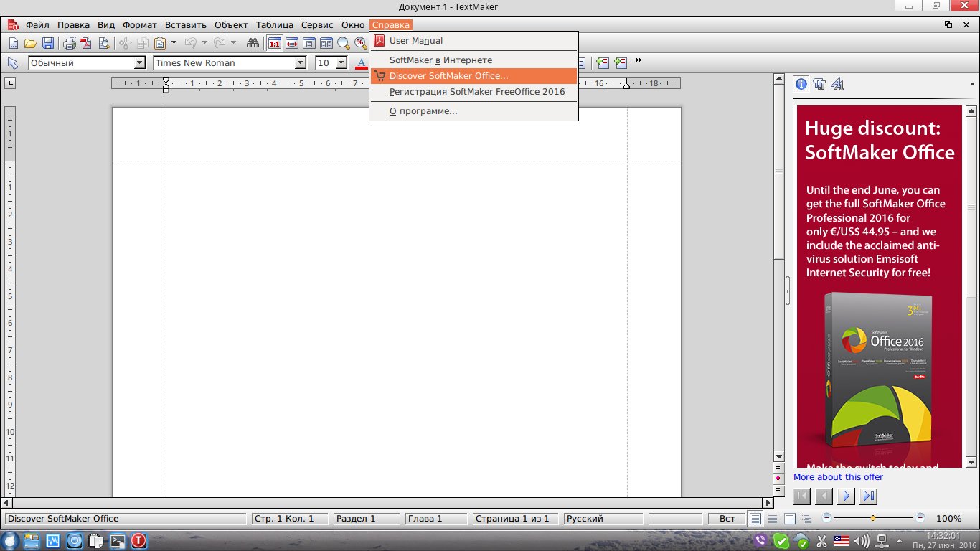The image size is (980, 551).
Task: Create a new document with the toolbar icon
Action: 13,43
